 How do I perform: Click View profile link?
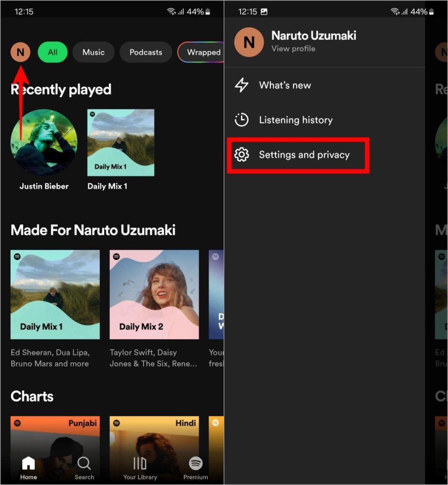click(294, 49)
